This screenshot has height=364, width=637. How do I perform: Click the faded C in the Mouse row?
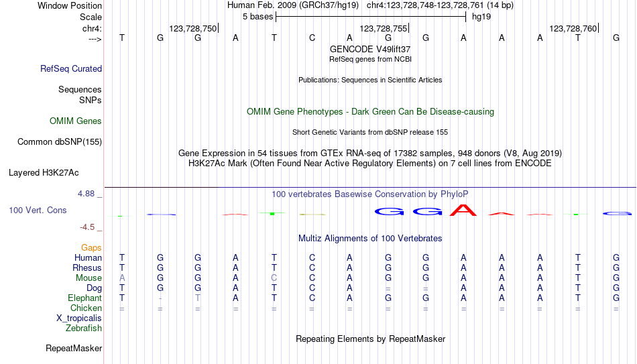(274, 278)
